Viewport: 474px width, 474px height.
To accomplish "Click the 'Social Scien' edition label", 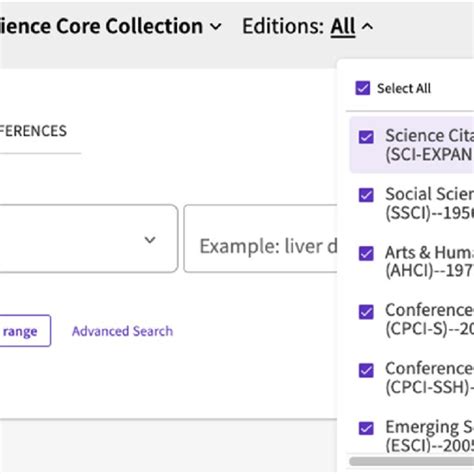I will tap(429, 203).
